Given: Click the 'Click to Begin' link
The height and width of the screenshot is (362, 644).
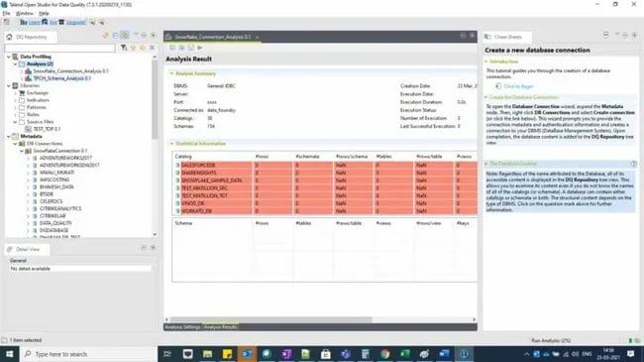Looking at the screenshot, I should point(518,86).
